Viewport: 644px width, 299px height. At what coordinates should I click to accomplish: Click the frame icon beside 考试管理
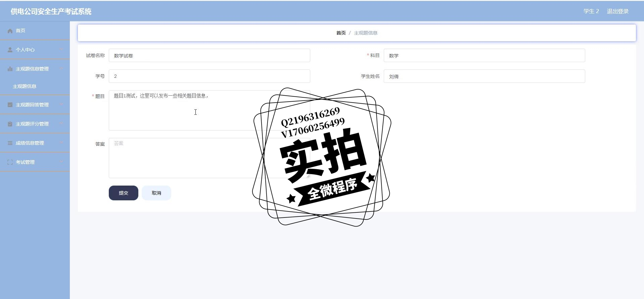click(10, 162)
